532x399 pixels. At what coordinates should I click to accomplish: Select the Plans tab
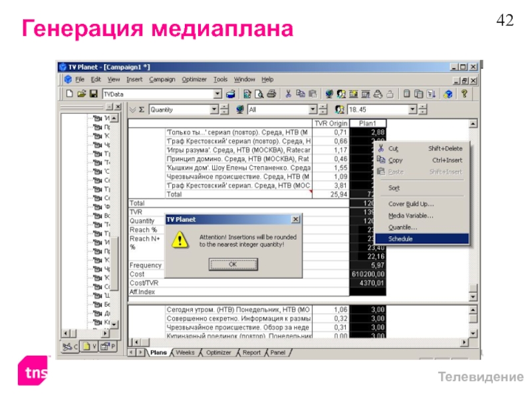pyautogui.click(x=158, y=352)
